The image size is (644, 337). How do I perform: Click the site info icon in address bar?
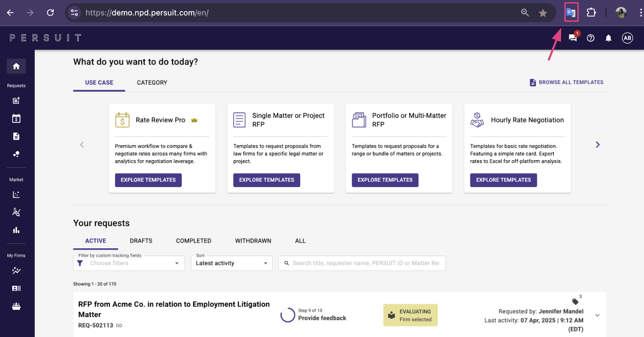(74, 12)
